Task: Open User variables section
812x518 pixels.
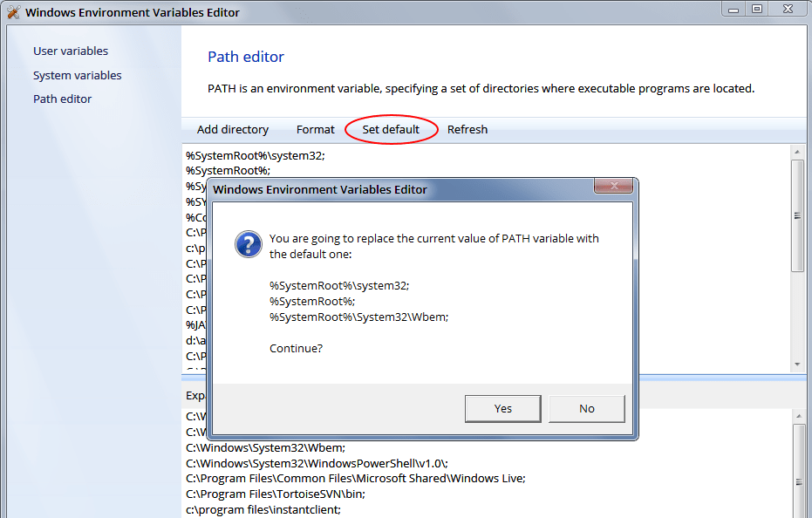Action: [x=71, y=51]
